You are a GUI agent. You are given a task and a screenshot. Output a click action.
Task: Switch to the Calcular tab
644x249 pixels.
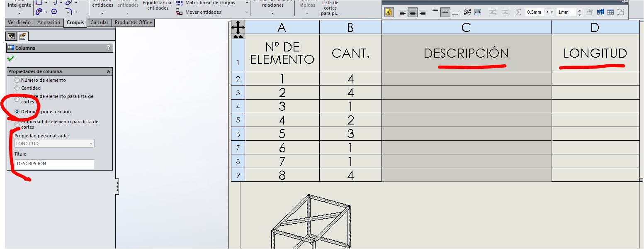click(x=99, y=23)
